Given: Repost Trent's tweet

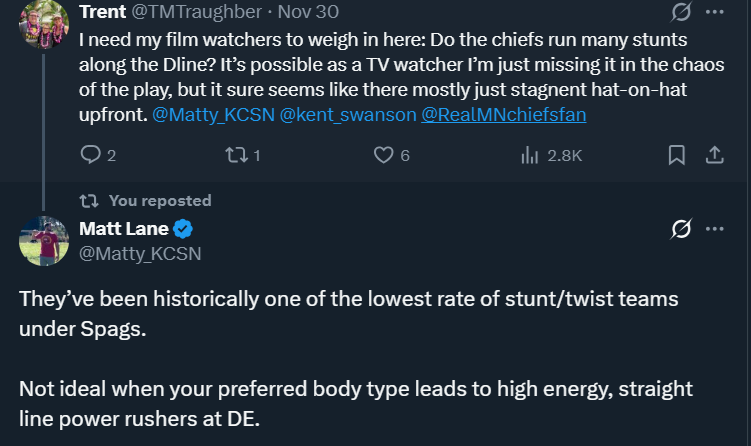Looking at the screenshot, I should tap(234, 155).
